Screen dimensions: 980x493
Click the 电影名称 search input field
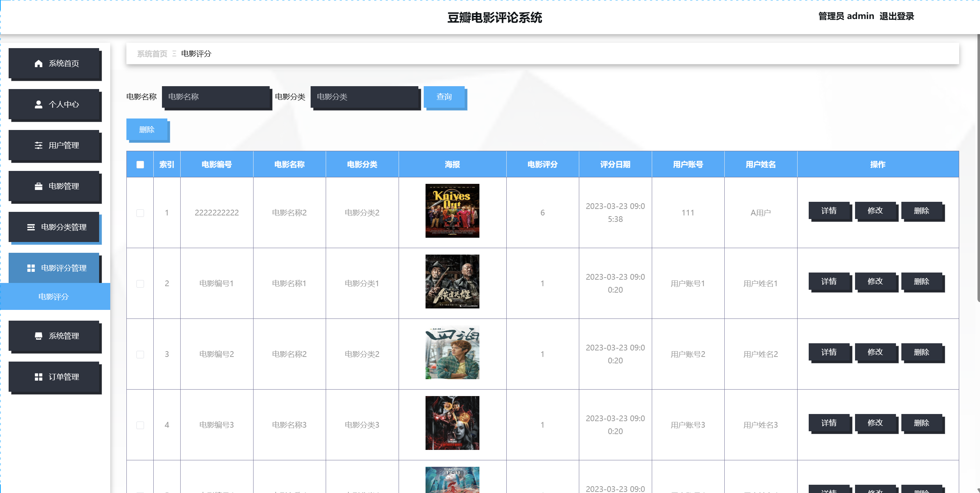[x=216, y=97]
